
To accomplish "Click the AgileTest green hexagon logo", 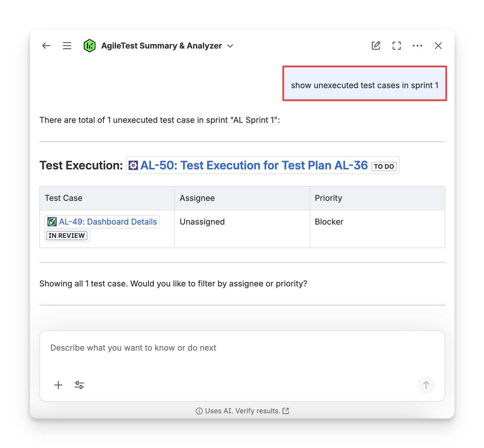I will coord(90,46).
